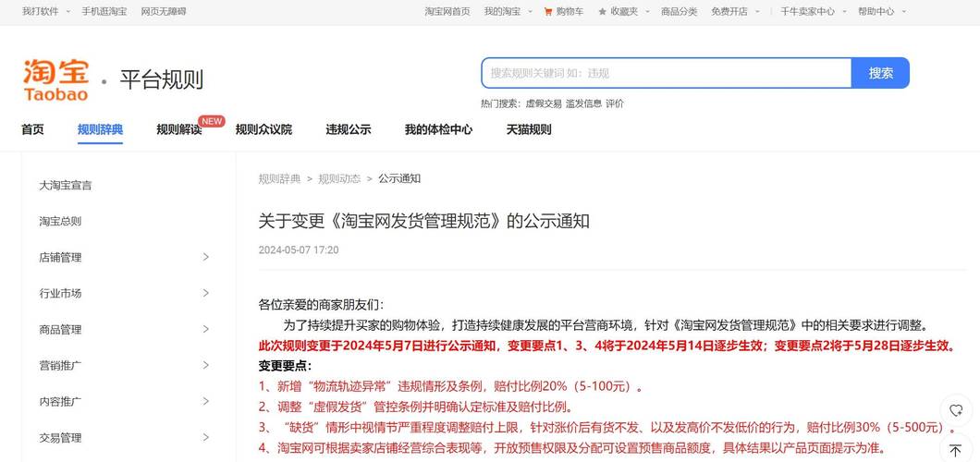The width and height of the screenshot is (980, 462).
Task: Go to the 首页 tab
Action: pyautogui.click(x=32, y=130)
